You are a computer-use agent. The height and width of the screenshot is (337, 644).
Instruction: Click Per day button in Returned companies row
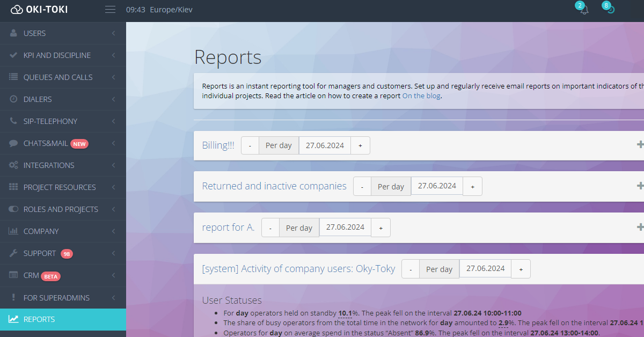tap(391, 186)
